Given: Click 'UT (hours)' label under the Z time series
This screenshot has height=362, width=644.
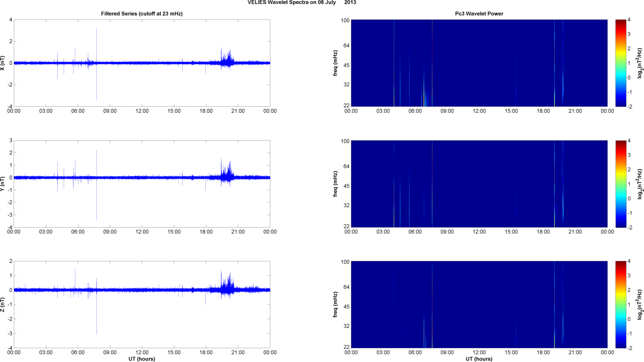Looking at the screenshot, I should 142,359.
